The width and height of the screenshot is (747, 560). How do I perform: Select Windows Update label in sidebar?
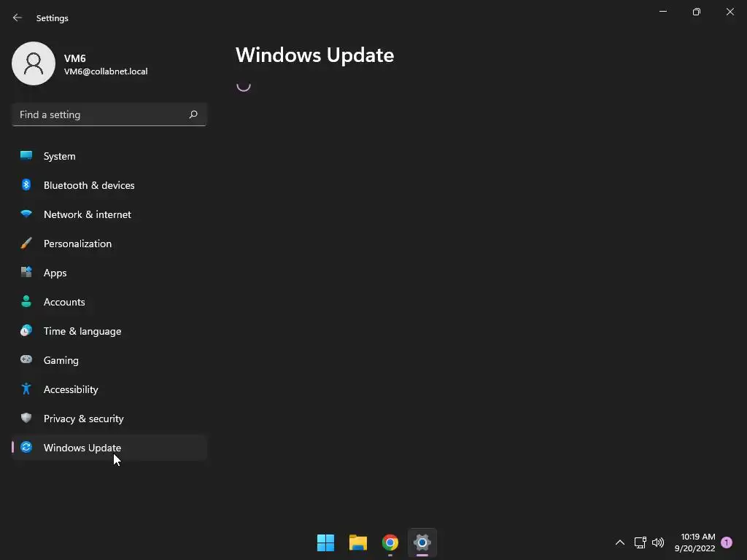[x=82, y=448]
